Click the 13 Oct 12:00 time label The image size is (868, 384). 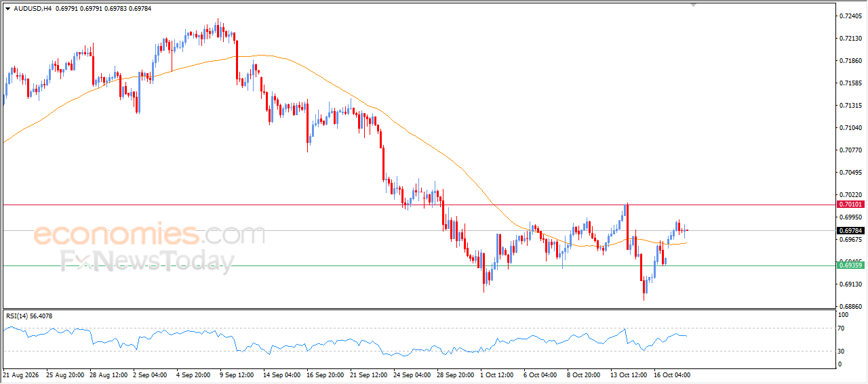[x=629, y=375]
